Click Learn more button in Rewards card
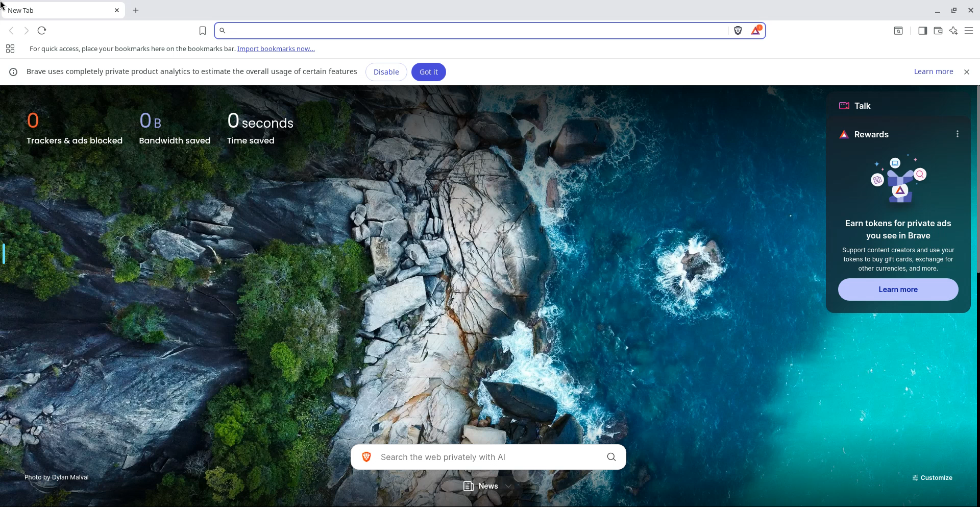 point(898,289)
